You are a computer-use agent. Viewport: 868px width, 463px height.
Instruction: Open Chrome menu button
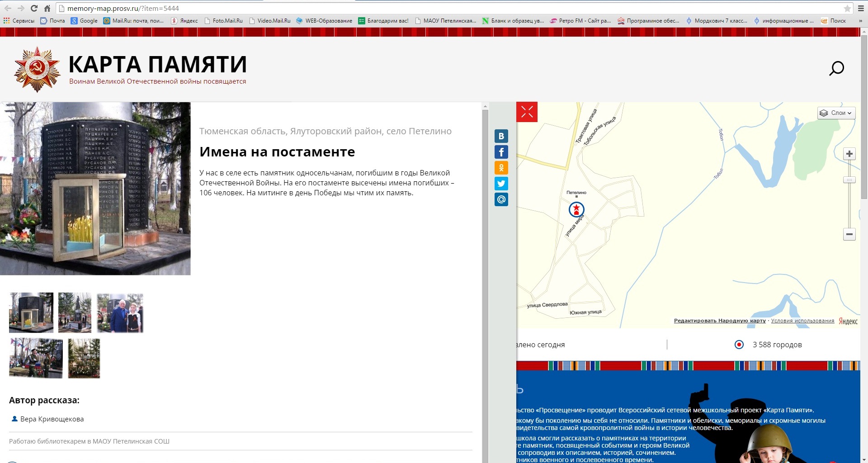tap(861, 8)
